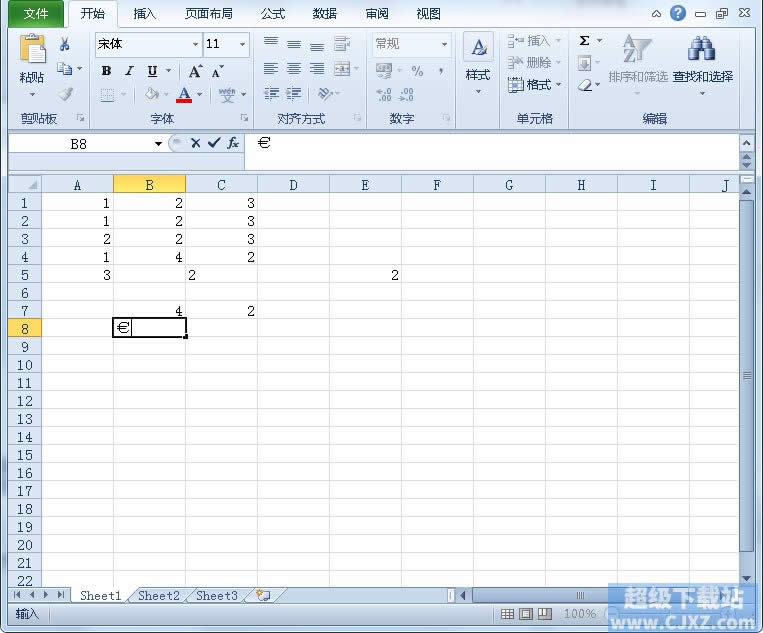This screenshot has width=763, height=633.
Task: Open the 公式 (Formulas) ribbon tab
Action: coord(272,14)
